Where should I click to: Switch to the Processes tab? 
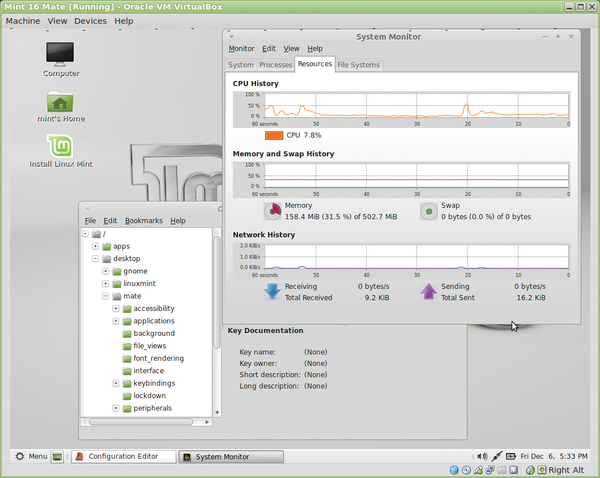coord(276,65)
